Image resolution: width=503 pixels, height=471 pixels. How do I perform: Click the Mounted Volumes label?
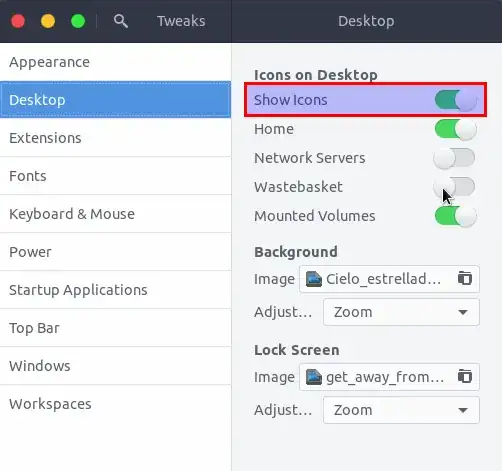pyautogui.click(x=315, y=216)
